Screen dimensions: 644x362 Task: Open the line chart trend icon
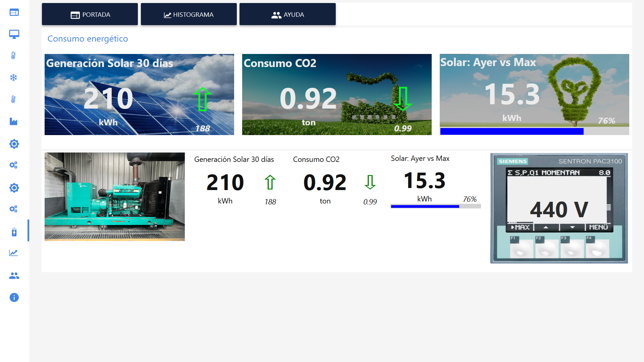(x=13, y=253)
